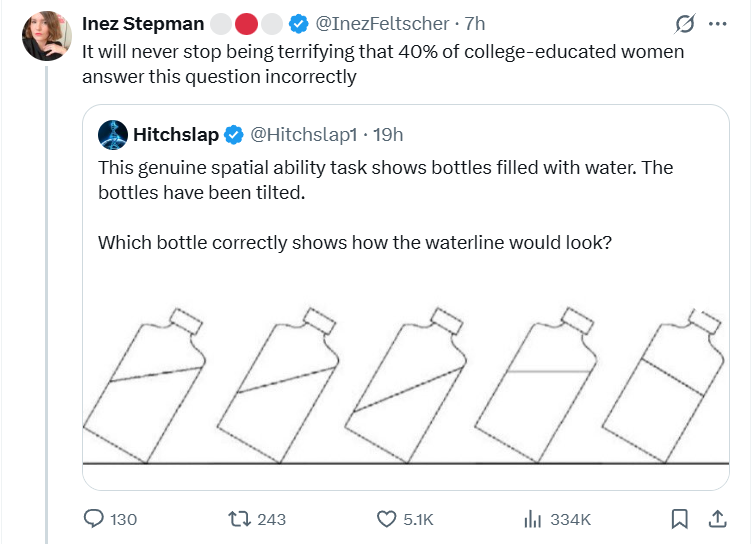
Task: Click the 19h quoted tweet timestamp
Action: pos(388,134)
